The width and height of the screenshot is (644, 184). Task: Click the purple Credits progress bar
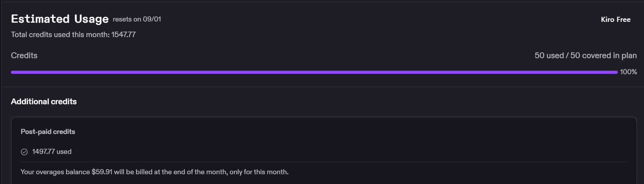(x=314, y=72)
